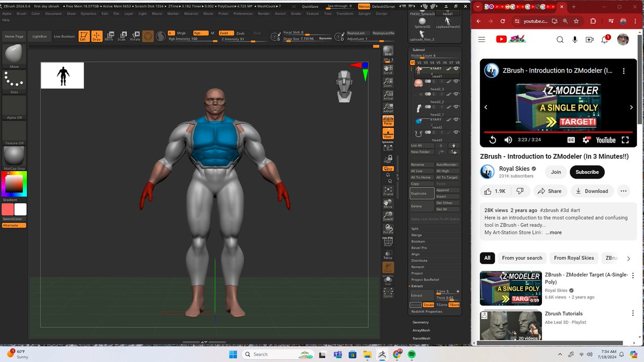Toggle Zsub mode in the top shelf

(240, 33)
